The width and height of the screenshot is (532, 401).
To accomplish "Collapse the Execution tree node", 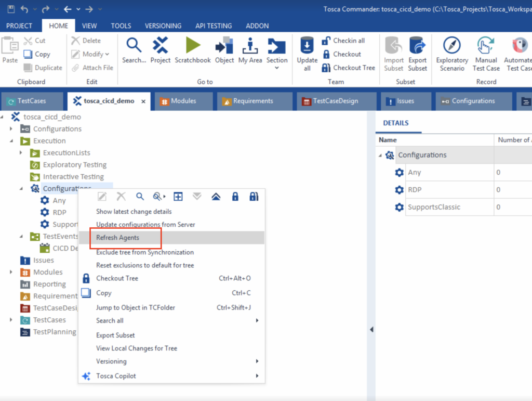I will click(11, 140).
